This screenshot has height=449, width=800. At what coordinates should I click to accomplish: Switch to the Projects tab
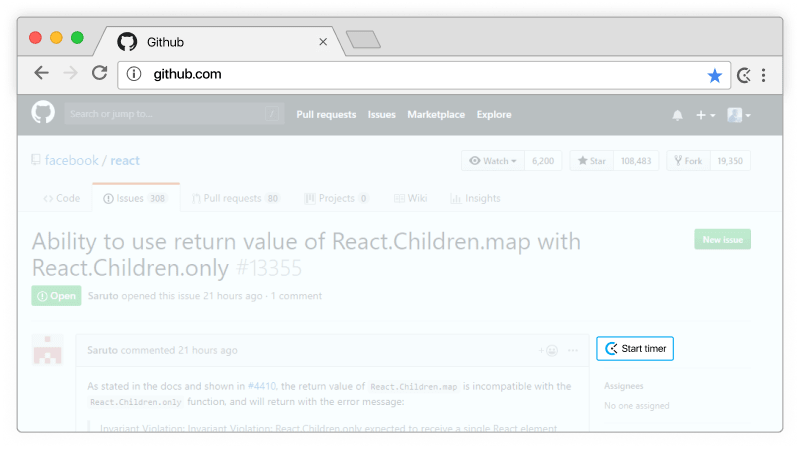point(336,198)
